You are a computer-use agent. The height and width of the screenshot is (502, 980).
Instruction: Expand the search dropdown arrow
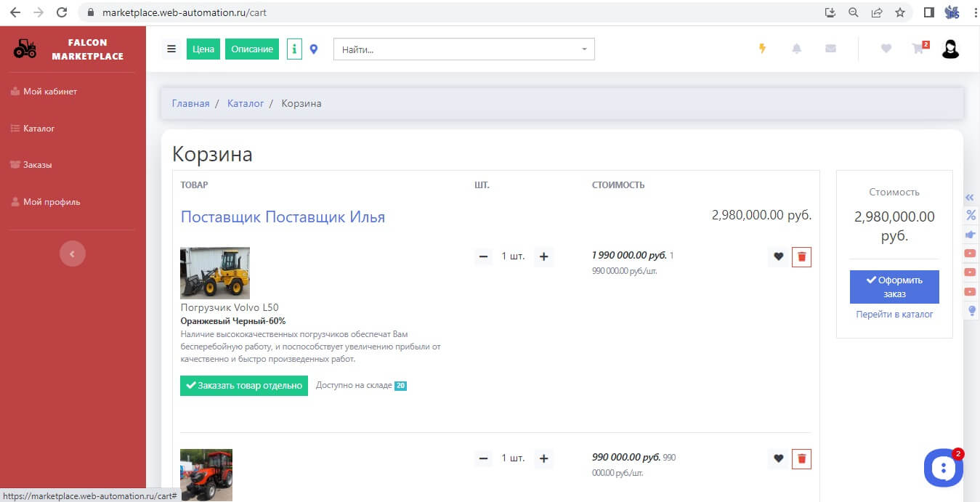[x=584, y=49]
